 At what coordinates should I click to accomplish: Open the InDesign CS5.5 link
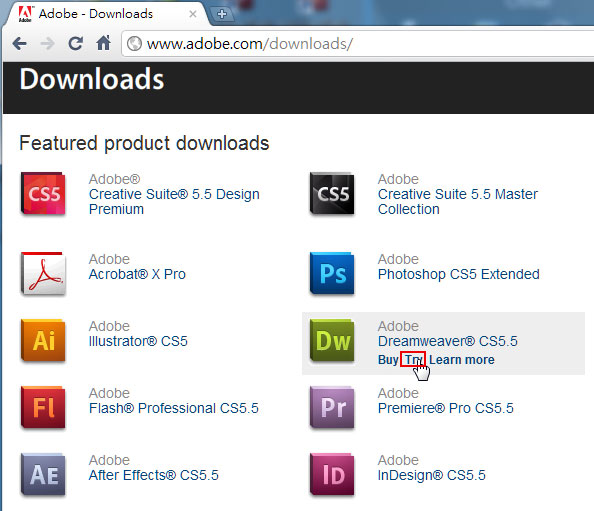click(x=431, y=475)
